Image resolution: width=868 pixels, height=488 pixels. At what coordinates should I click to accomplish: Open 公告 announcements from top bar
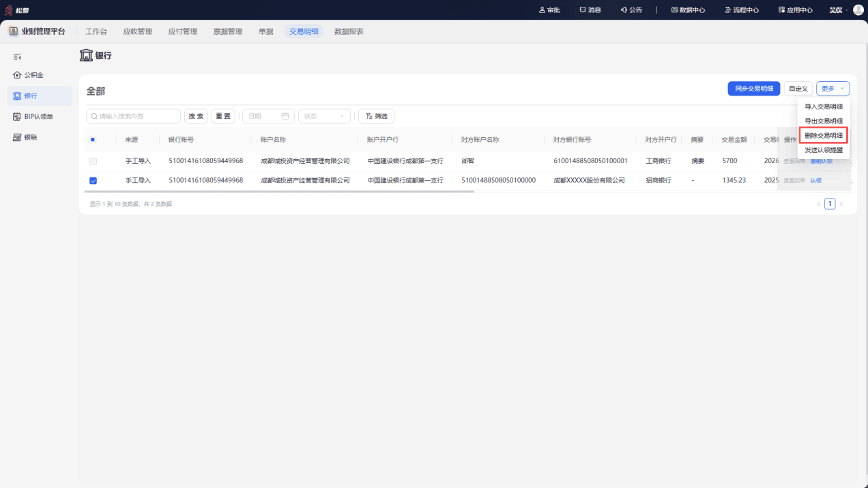pos(631,10)
